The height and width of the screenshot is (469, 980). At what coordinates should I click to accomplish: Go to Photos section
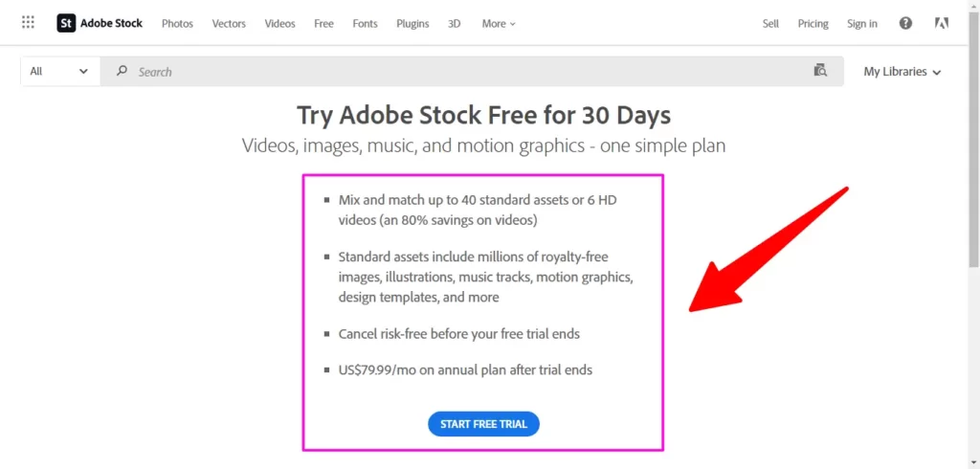[x=177, y=24]
